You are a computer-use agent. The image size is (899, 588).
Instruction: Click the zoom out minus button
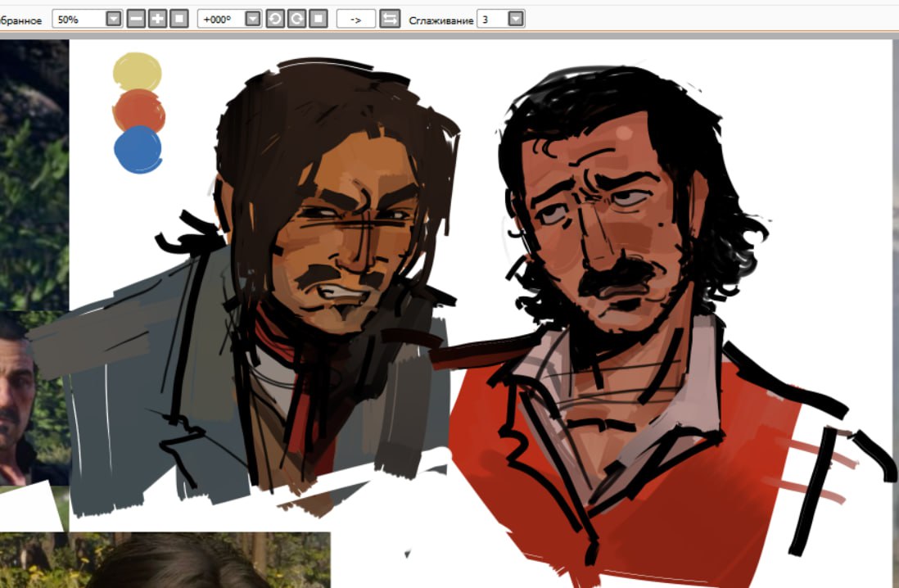coord(136,19)
